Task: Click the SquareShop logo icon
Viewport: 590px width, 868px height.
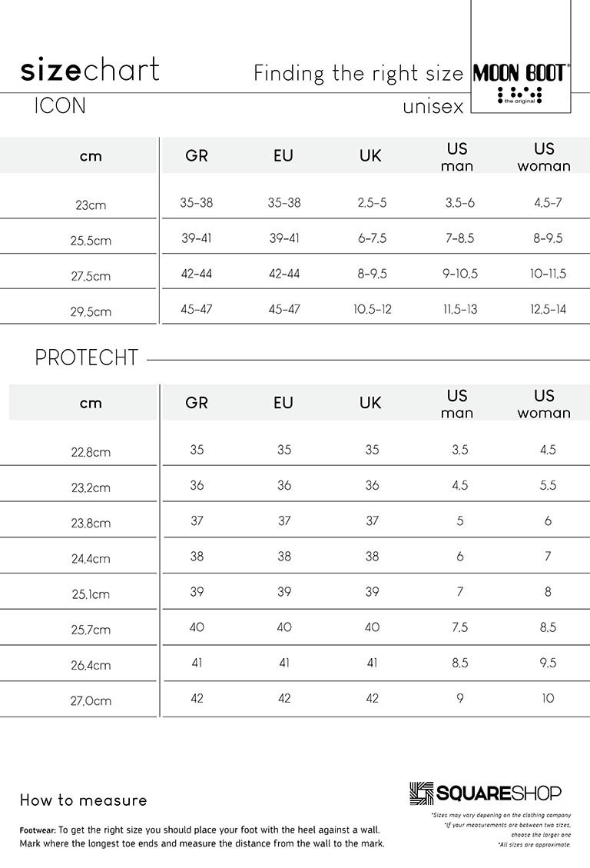Action: tap(421, 793)
